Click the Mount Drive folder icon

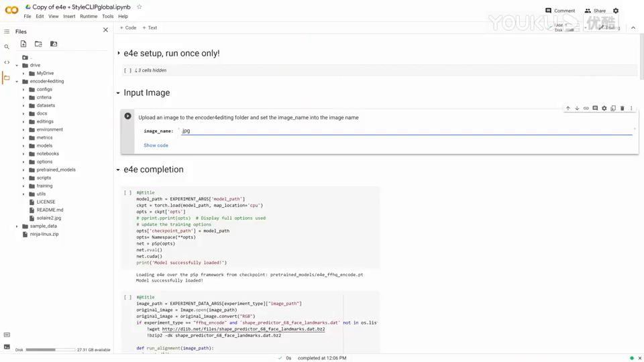coord(54,44)
